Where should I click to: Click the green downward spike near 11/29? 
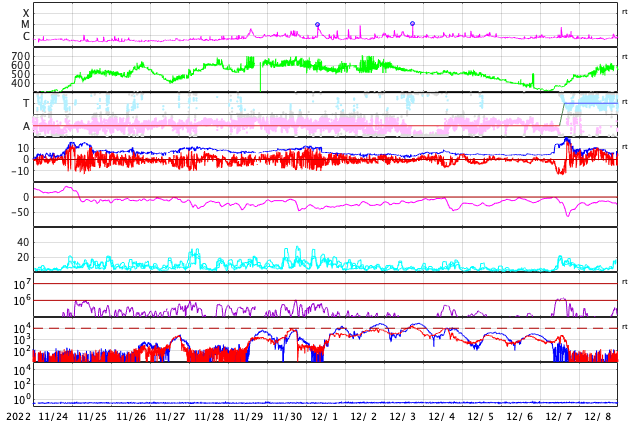[260, 77]
